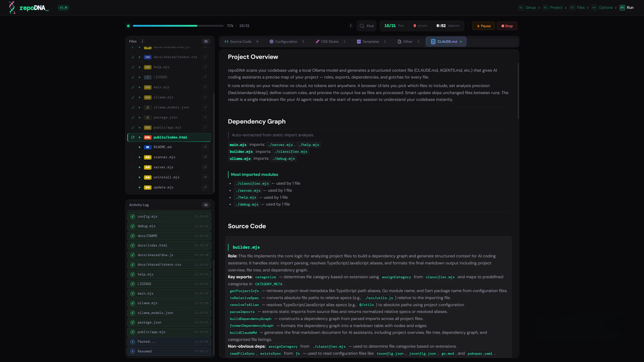644x362 pixels.
Task: Click the repoDNA helix logo icon
Action: (x=12, y=8)
